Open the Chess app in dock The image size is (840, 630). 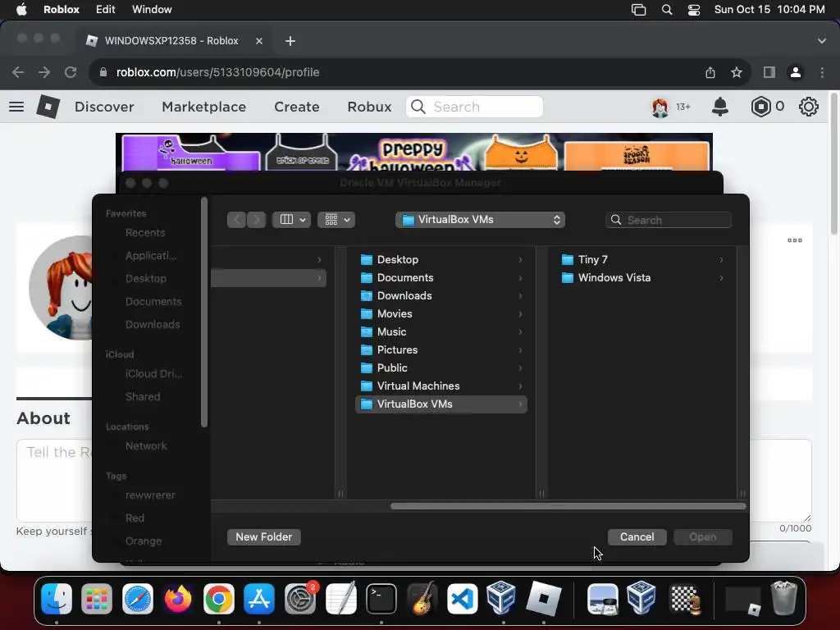point(684,598)
